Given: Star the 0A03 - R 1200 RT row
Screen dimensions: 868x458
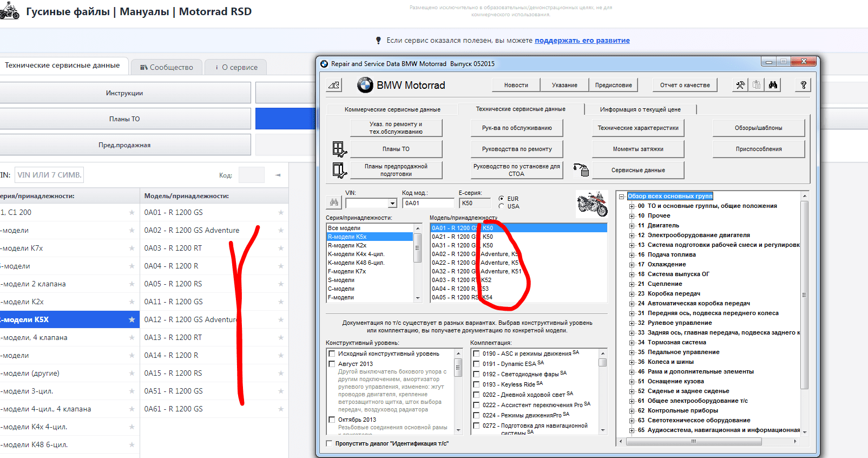Looking at the screenshot, I should click(x=281, y=248).
